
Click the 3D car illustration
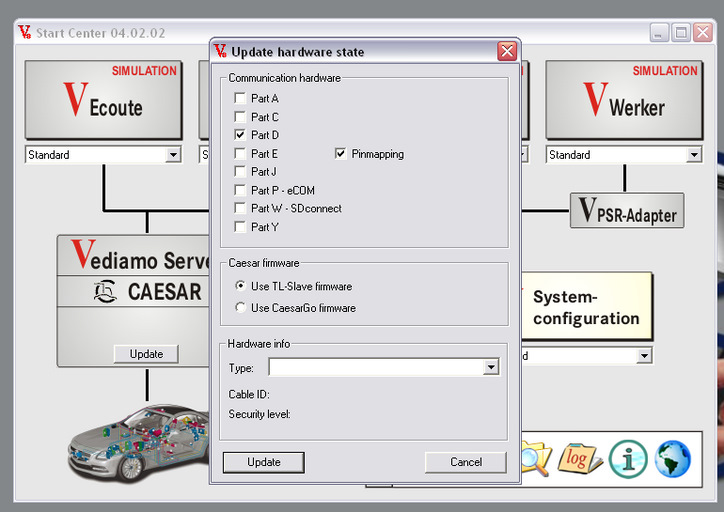139,443
